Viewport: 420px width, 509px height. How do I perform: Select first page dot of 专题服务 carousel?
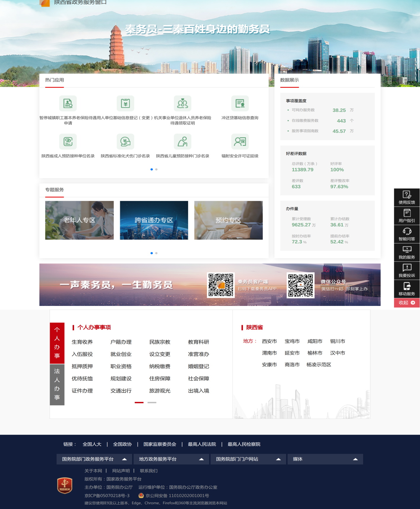pos(152,253)
